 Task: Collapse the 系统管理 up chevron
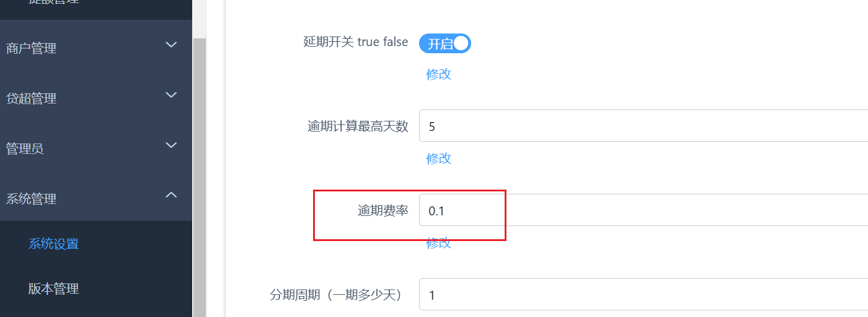coord(171,195)
